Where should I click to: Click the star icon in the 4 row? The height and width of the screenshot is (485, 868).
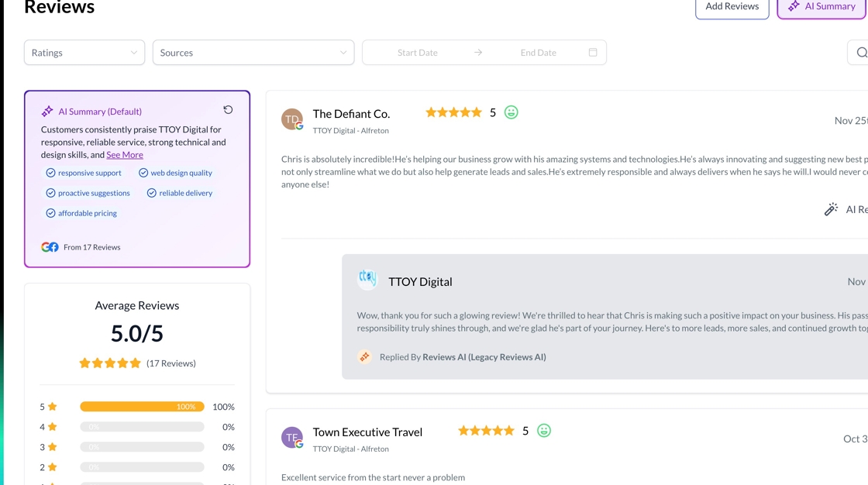point(53,426)
